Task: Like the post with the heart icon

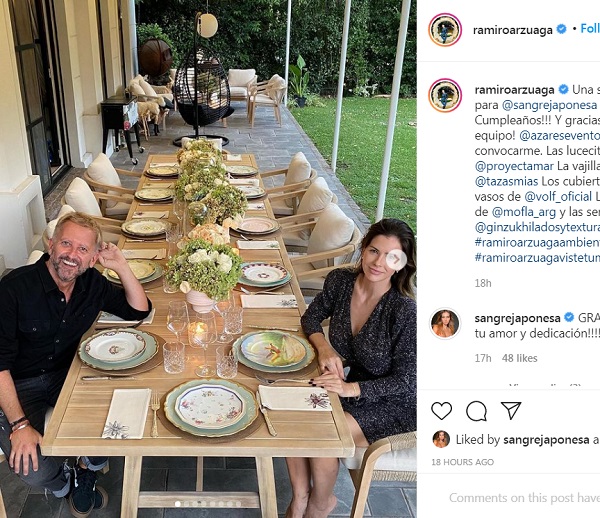Action: click(442, 411)
